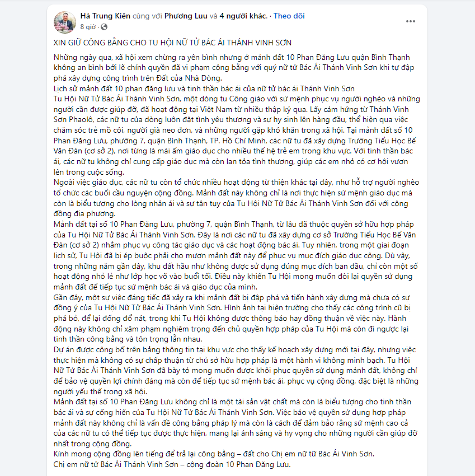Open the three-dot post options menu

click(411, 21)
